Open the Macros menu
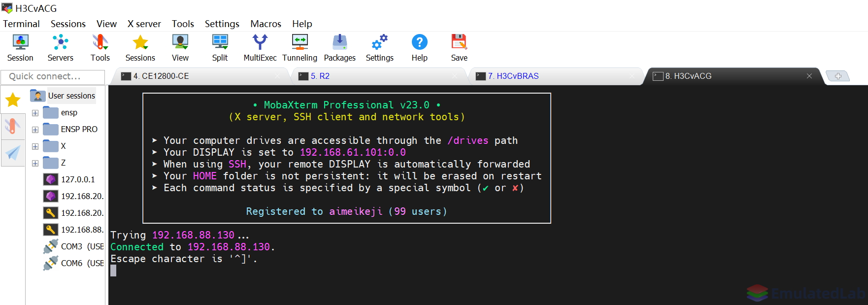868x305 pixels. 266,24
